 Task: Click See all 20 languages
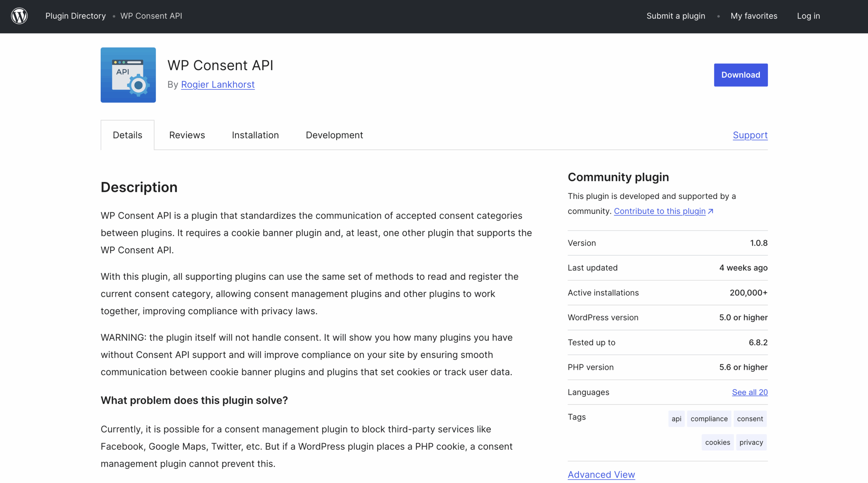tap(750, 392)
